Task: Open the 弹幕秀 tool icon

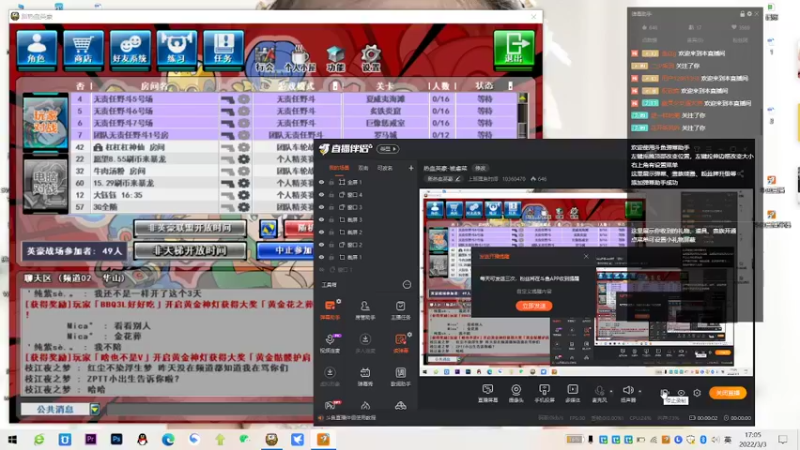Action: pos(365,377)
